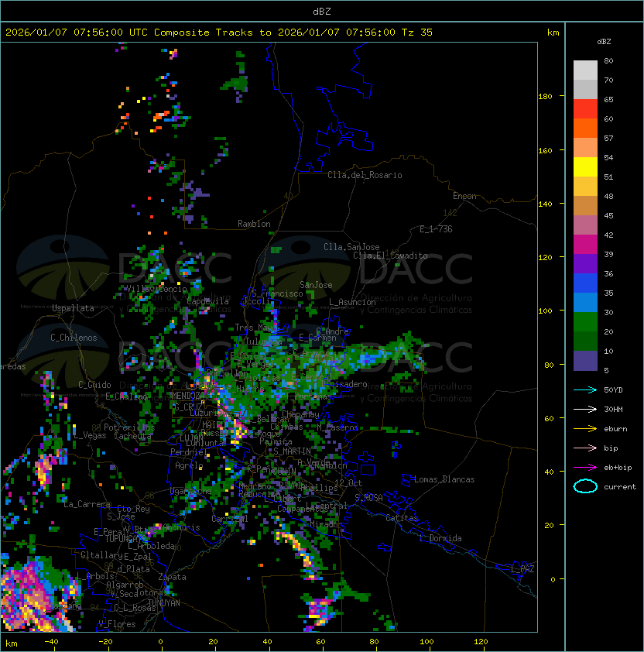
Task: Click the Capdevila label
Action: click(x=207, y=301)
